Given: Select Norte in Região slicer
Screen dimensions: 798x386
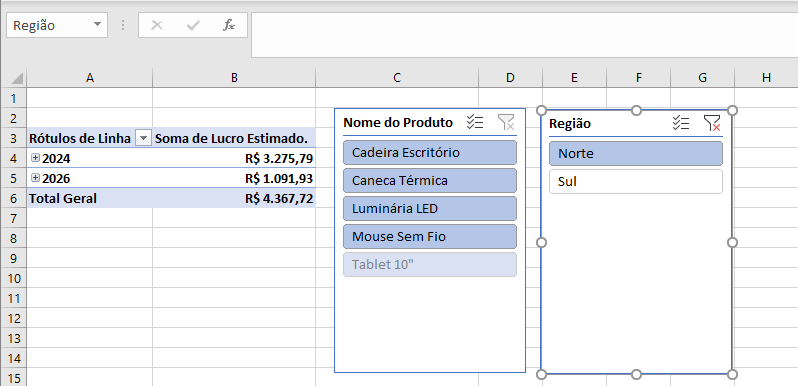Looking at the screenshot, I should [x=636, y=153].
